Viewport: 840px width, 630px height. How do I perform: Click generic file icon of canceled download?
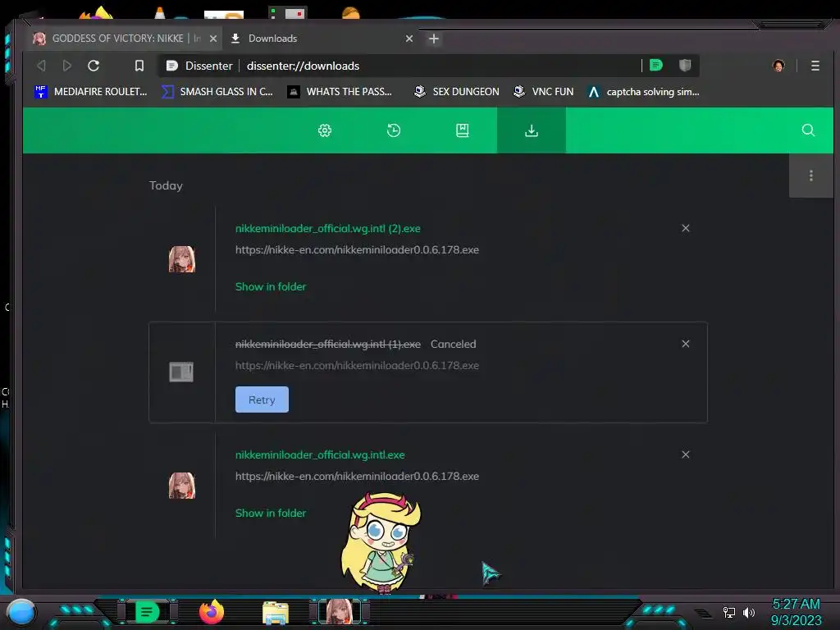(x=181, y=372)
